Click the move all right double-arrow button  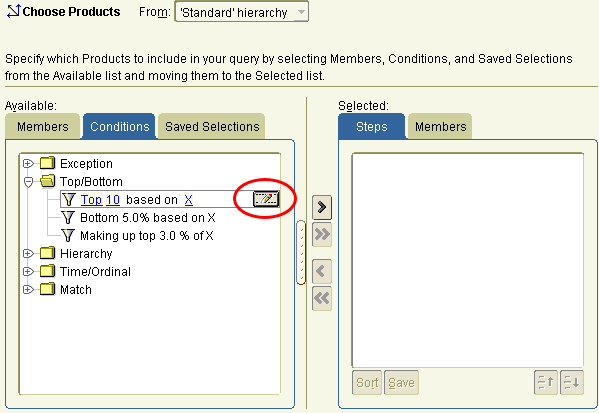coord(322,235)
